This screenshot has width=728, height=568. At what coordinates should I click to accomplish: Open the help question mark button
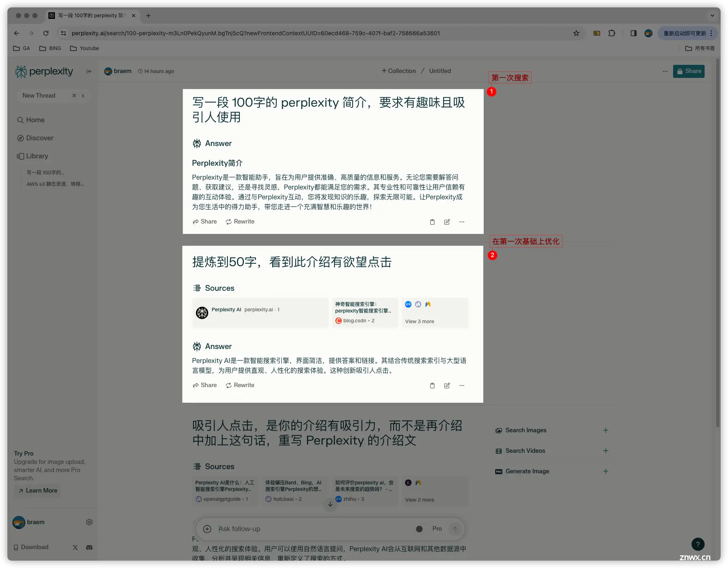point(698,544)
